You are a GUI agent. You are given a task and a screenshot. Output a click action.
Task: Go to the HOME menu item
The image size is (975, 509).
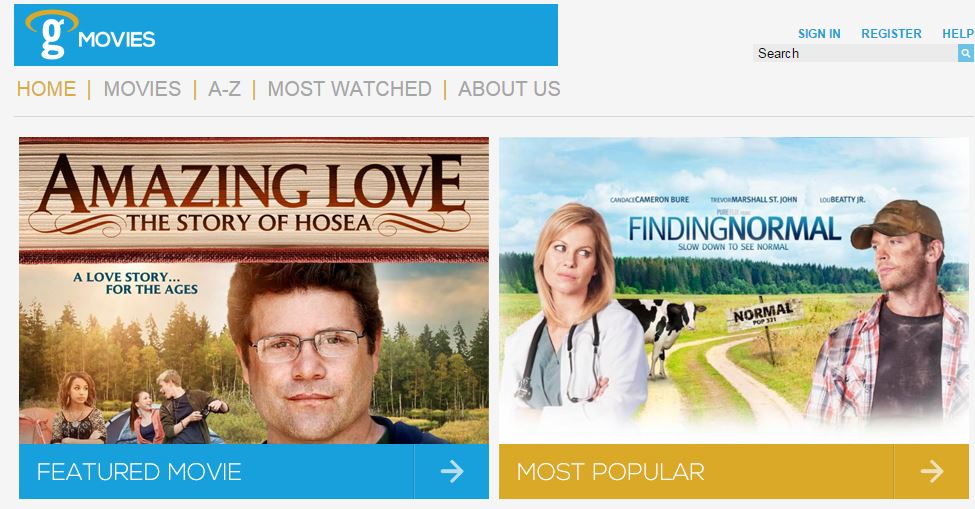(47, 89)
